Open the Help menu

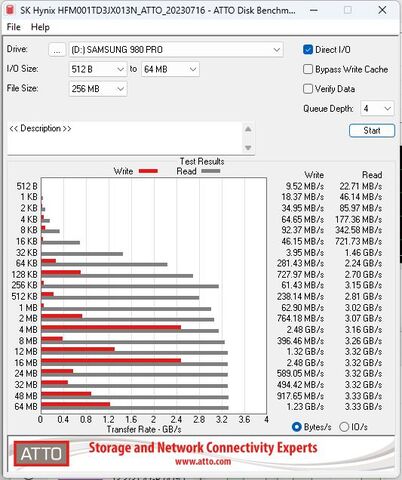[x=40, y=27]
